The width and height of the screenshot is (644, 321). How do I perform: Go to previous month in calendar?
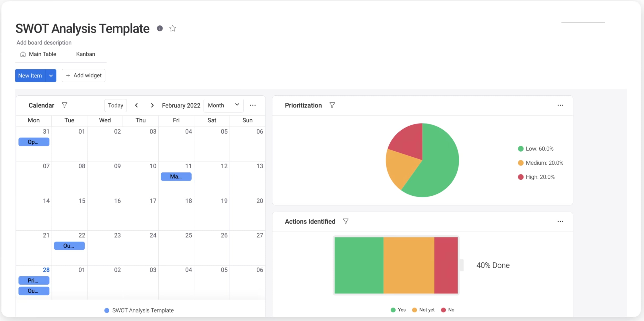point(137,105)
